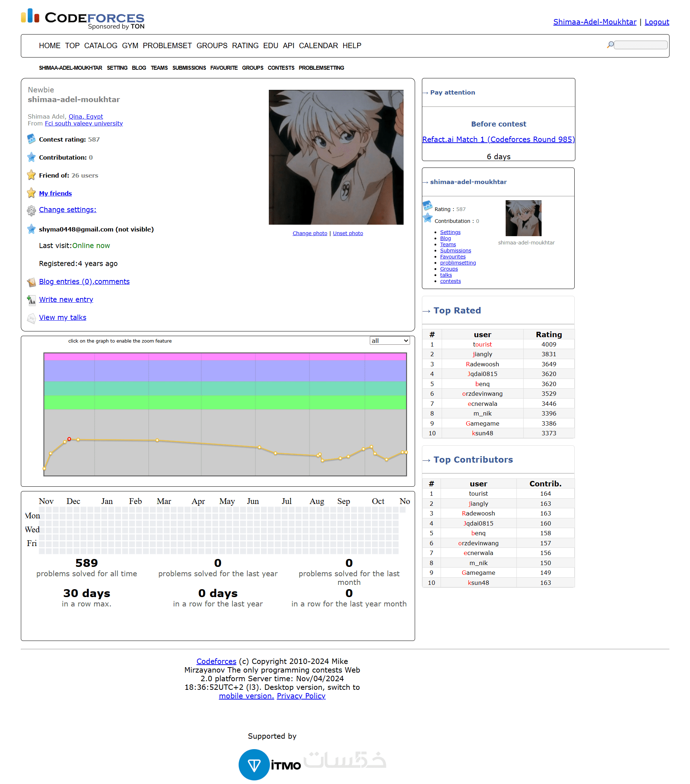Click the sidebar Rating chart icon
This screenshot has height=784, width=690.
coord(427,206)
